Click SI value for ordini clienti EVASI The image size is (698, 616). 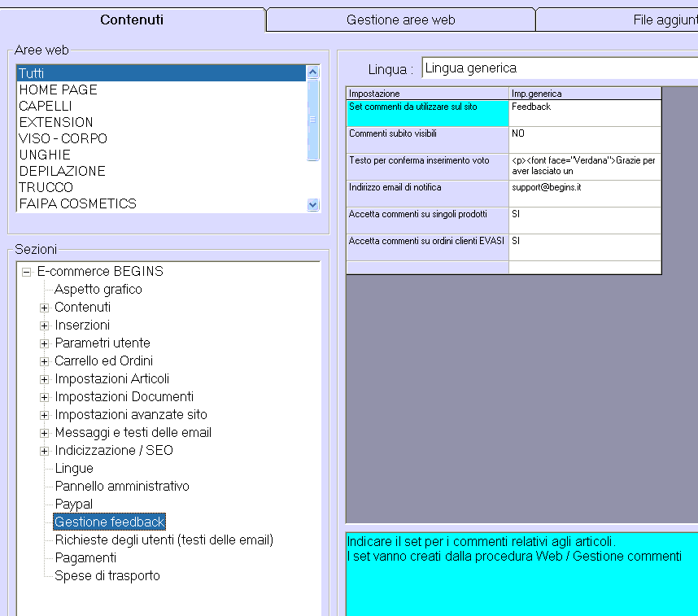[585, 247]
